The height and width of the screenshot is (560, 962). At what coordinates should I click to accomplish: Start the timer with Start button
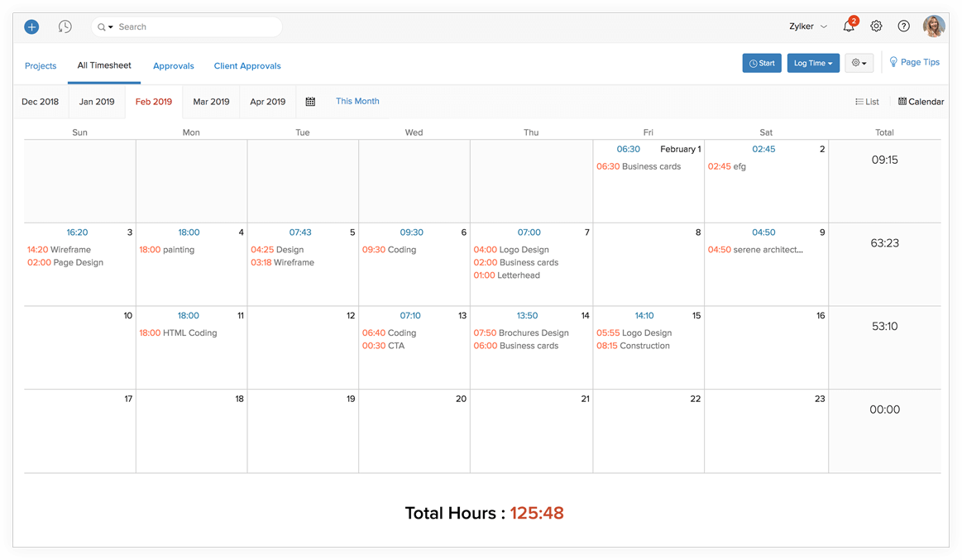pyautogui.click(x=762, y=63)
